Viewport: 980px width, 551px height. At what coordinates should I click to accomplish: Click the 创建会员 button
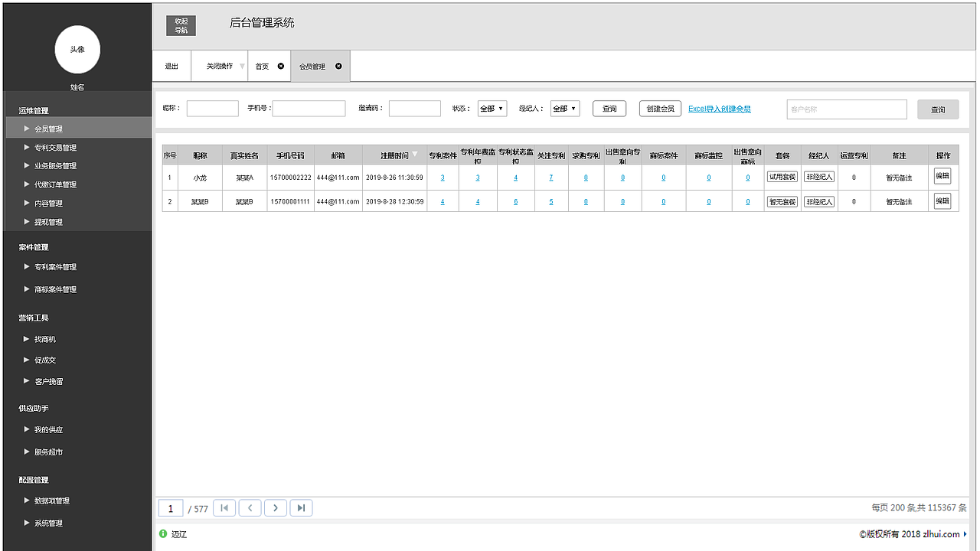coord(660,109)
